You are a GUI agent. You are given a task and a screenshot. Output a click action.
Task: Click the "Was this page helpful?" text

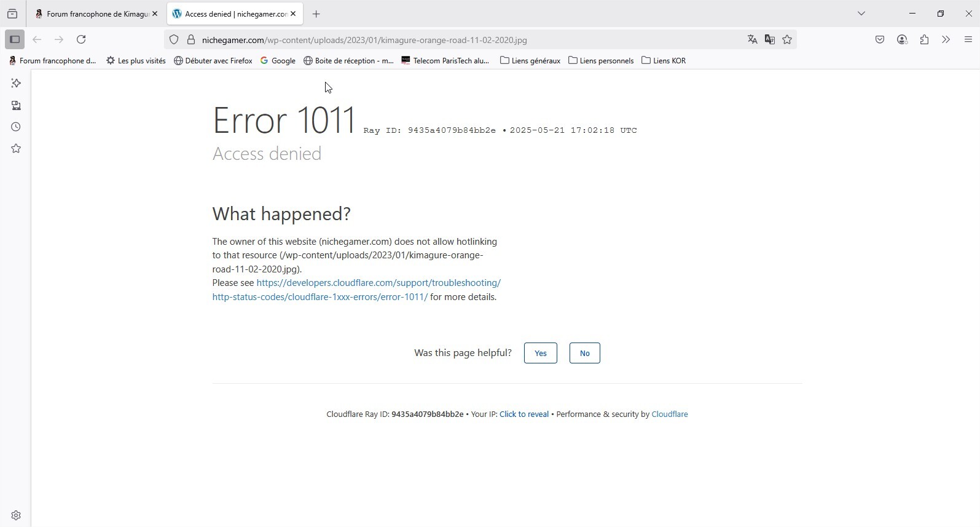pos(463,353)
